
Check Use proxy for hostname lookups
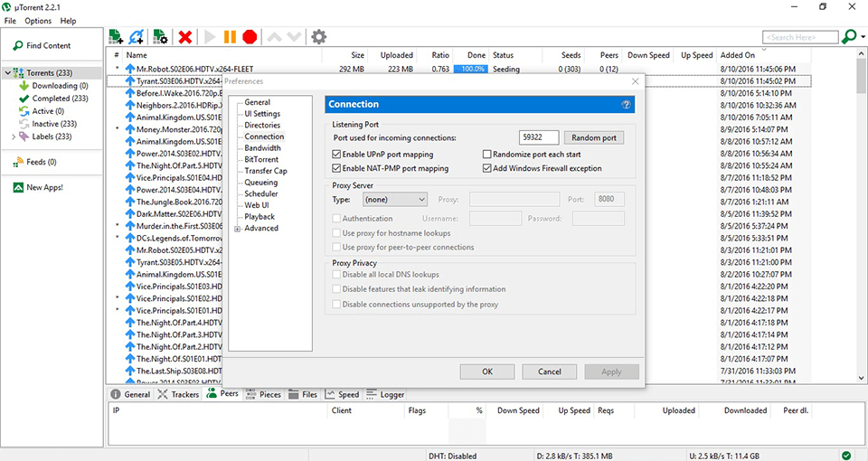(x=336, y=233)
